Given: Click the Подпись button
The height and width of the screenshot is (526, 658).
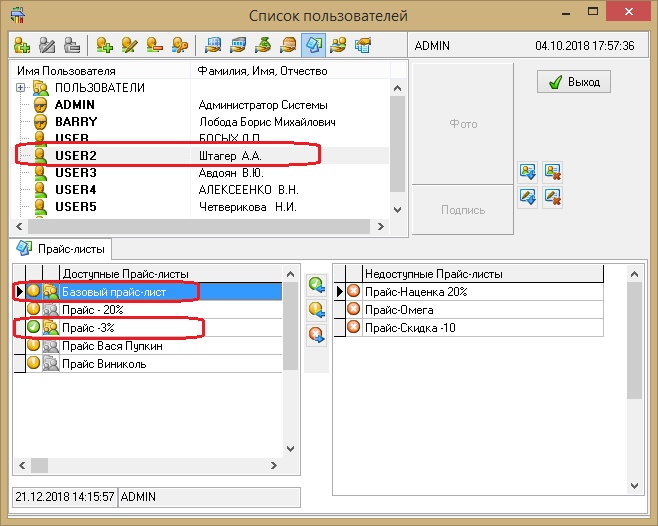Looking at the screenshot, I should [x=461, y=210].
